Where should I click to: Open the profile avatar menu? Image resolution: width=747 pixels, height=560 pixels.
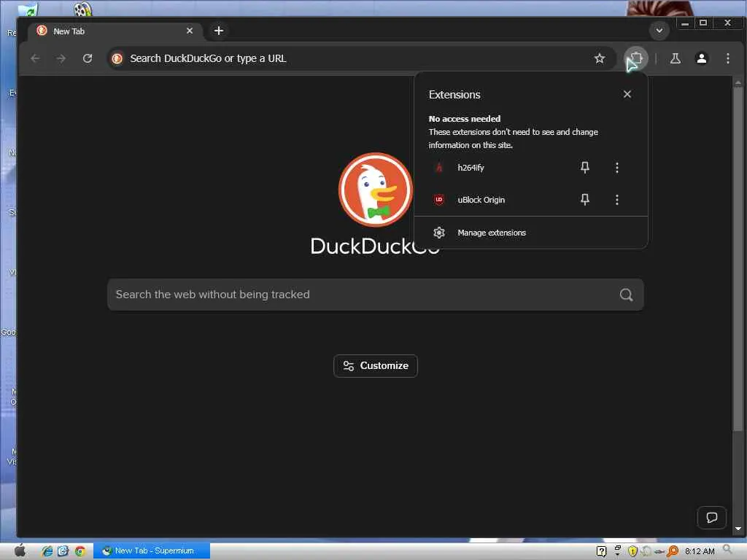point(701,58)
